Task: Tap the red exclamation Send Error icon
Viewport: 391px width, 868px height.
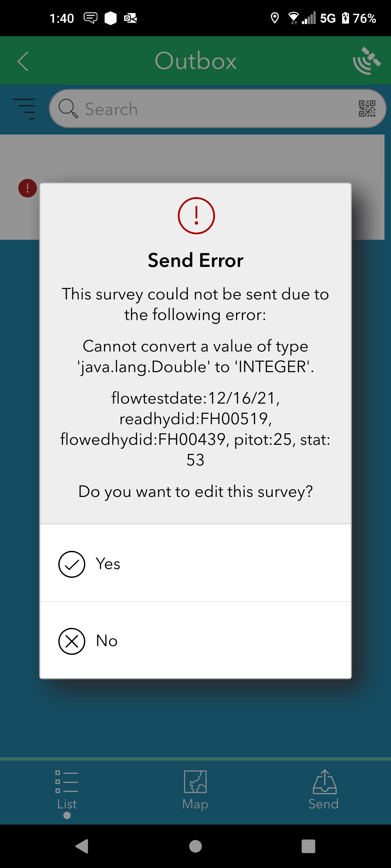Action: pos(196,216)
